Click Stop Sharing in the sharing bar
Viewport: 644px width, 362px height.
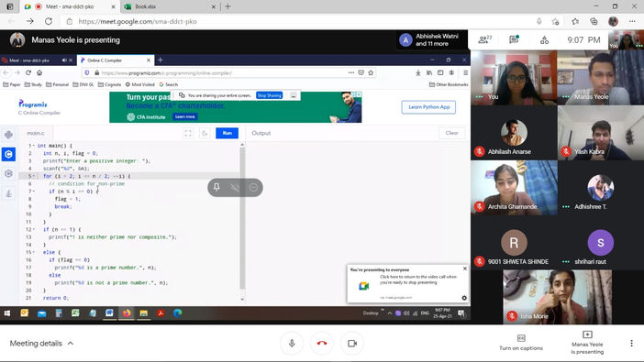click(x=269, y=95)
